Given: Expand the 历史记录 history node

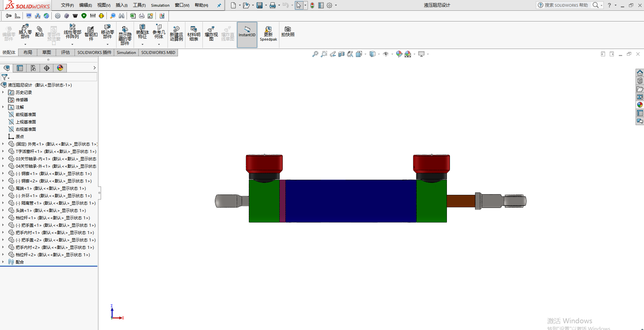Looking at the screenshot, I should 3,92.
